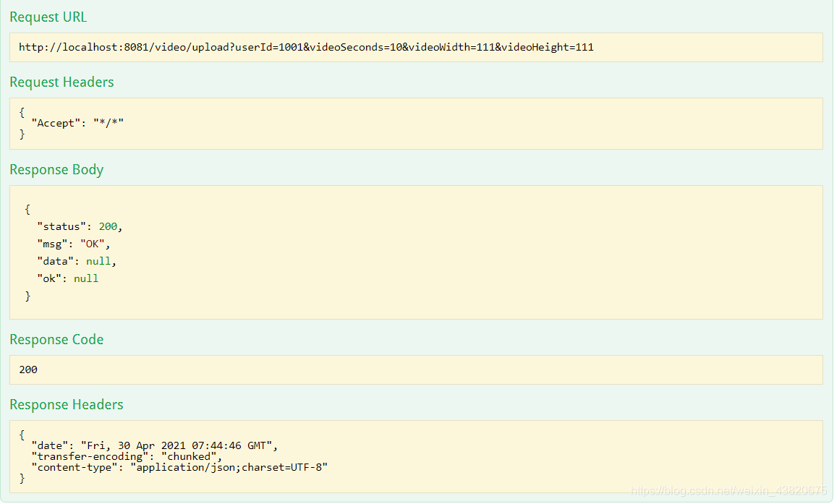Select the localhost:8081 video upload URL text
The height and width of the screenshot is (504, 834).
(x=307, y=47)
